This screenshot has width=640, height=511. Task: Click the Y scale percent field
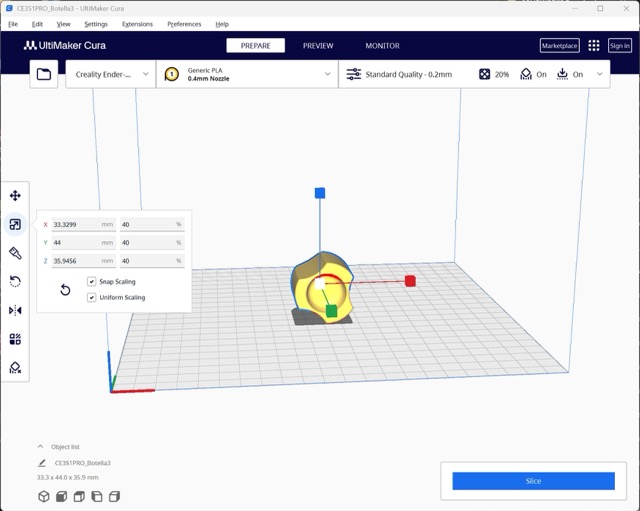(x=152, y=242)
